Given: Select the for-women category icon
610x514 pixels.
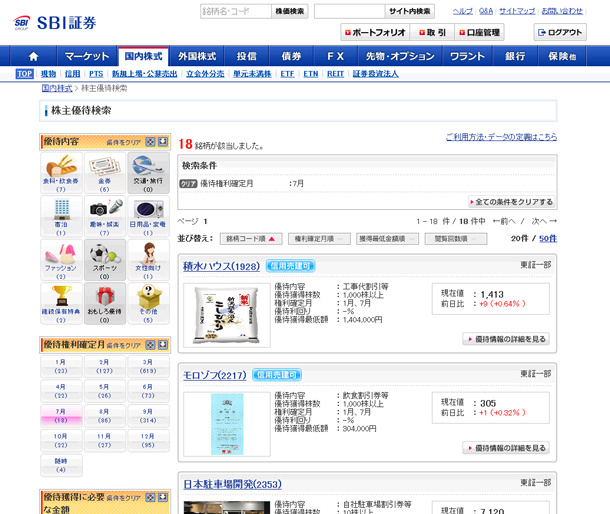Looking at the screenshot, I should click(x=148, y=260).
